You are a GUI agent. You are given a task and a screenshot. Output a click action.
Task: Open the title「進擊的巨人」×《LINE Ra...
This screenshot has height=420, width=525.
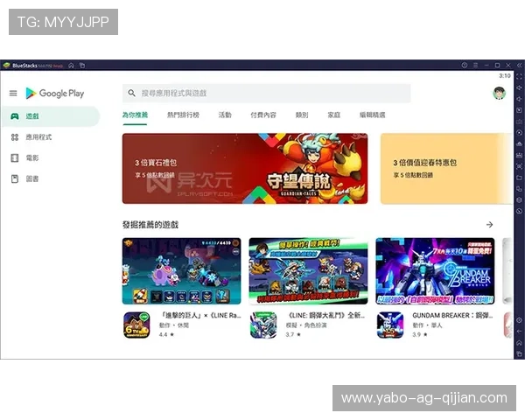click(200, 316)
